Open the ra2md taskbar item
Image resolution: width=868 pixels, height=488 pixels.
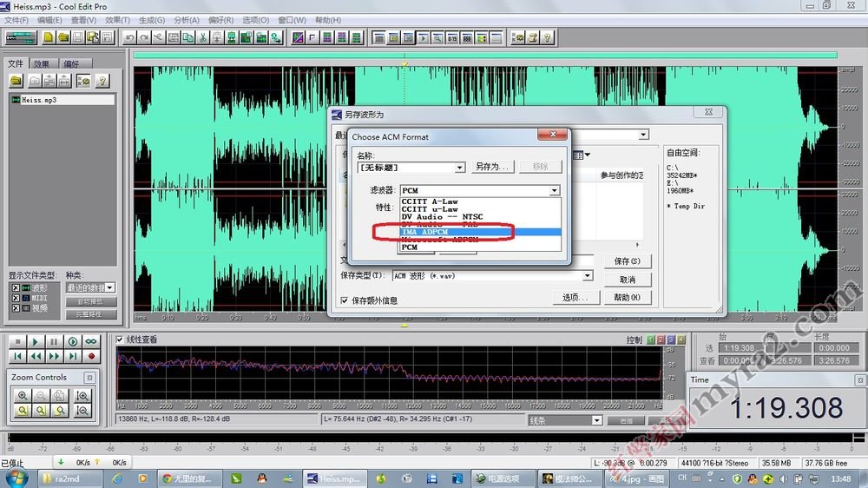pos(69,478)
